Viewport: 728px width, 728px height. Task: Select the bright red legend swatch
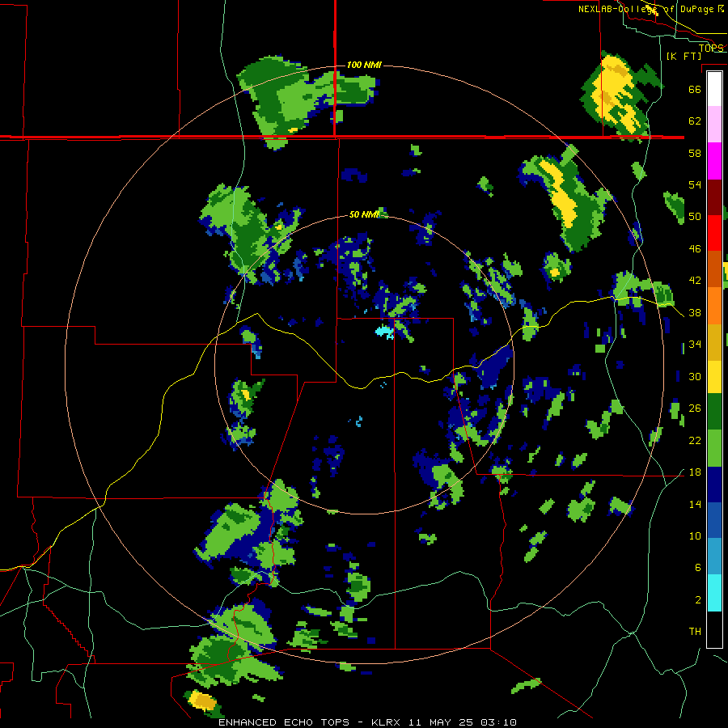click(714, 233)
